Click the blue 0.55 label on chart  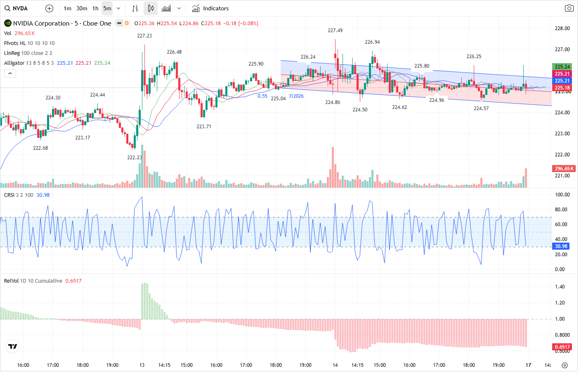click(262, 96)
